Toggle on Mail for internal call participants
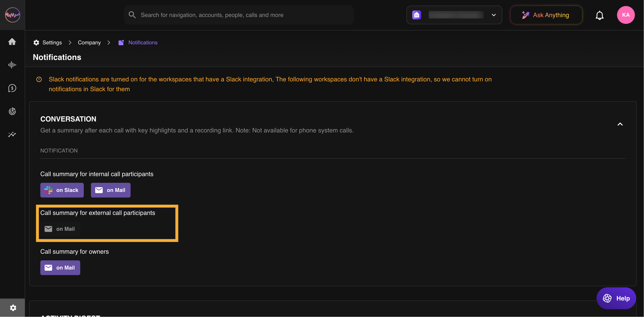Image resolution: width=644 pixels, height=317 pixels. (111, 190)
